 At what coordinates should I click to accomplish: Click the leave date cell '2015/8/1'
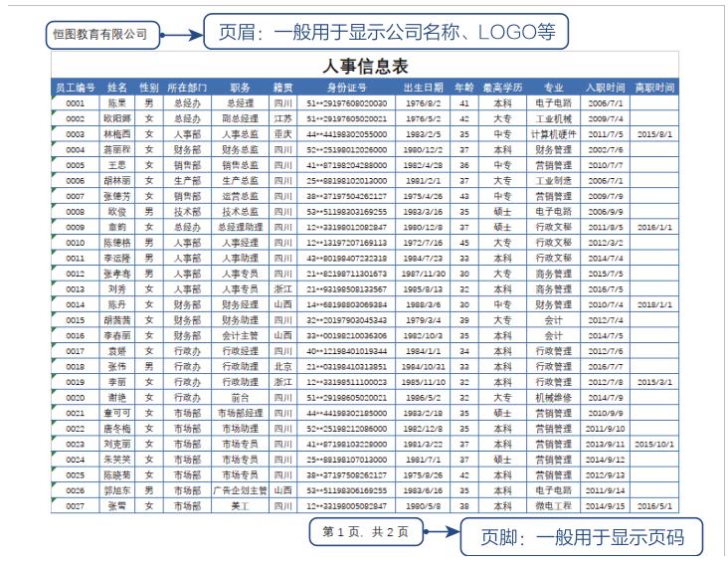click(654, 134)
